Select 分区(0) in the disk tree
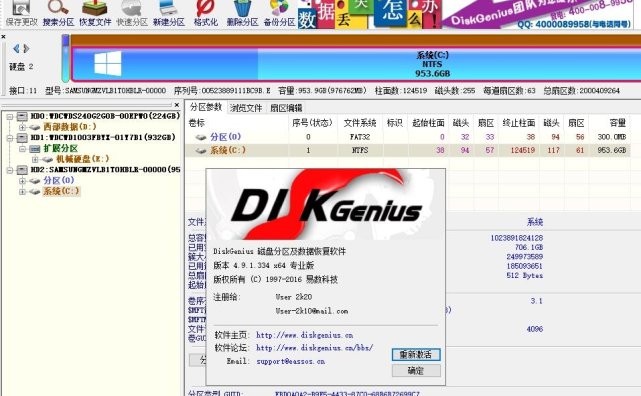 click(x=59, y=180)
